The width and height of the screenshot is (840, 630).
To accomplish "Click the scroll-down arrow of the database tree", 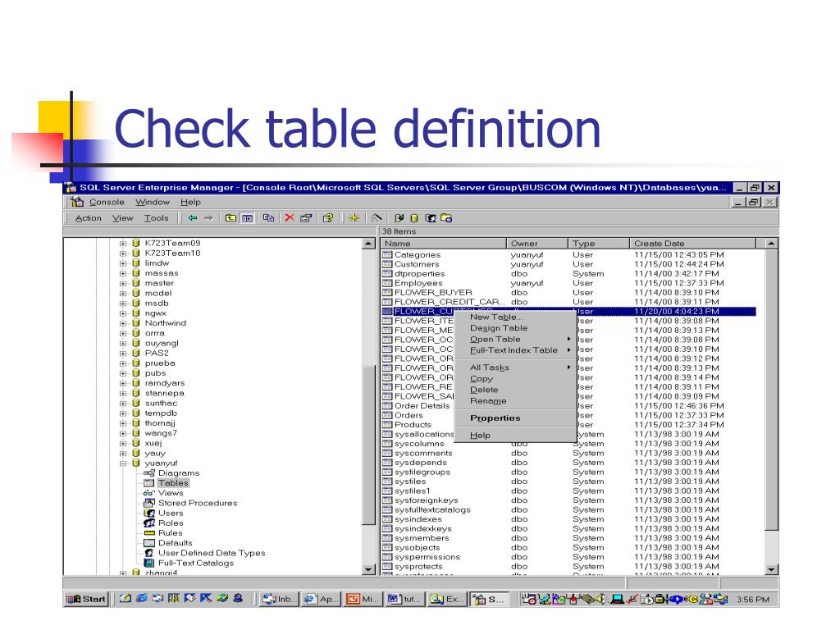I will pyautogui.click(x=368, y=569).
